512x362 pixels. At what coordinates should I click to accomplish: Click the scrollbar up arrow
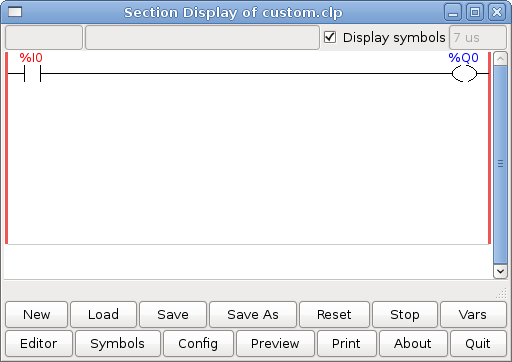click(500, 59)
